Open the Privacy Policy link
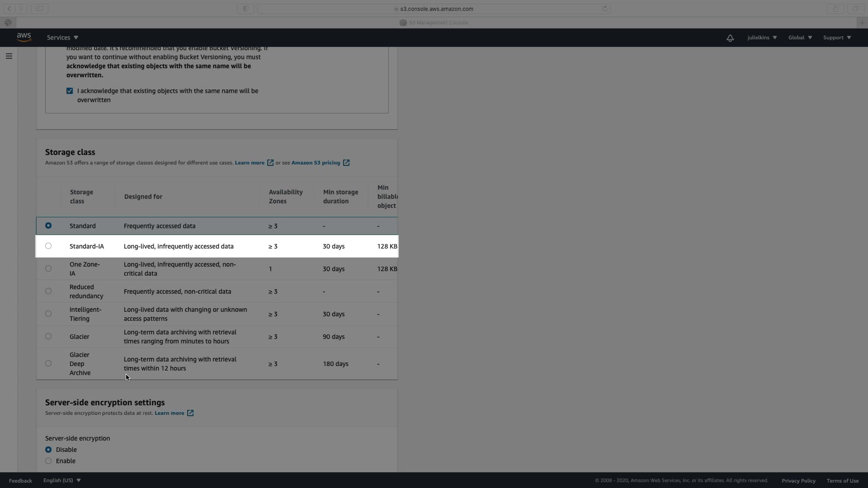The width and height of the screenshot is (868, 488). [798, 481]
